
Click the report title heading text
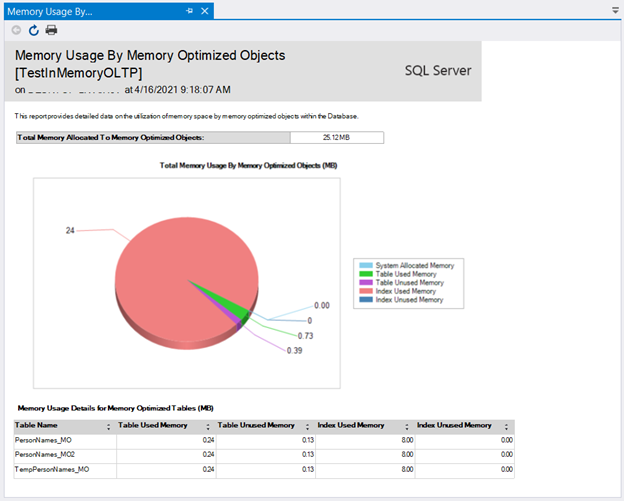[150, 64]
